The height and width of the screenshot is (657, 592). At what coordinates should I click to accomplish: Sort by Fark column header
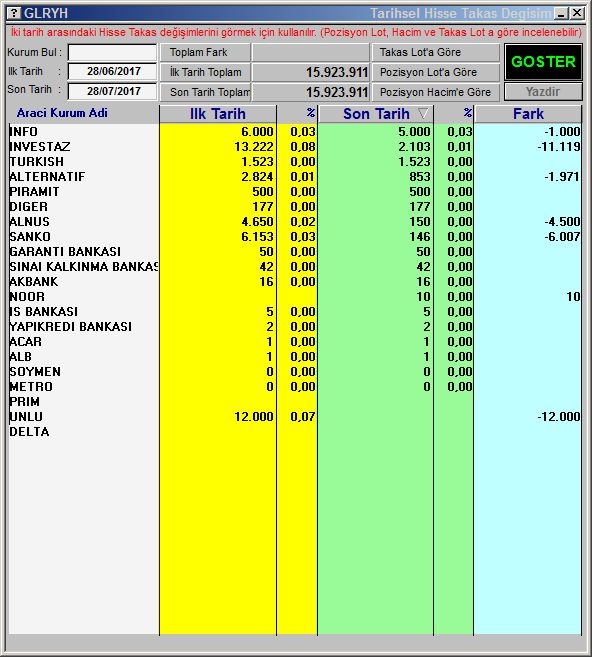pyautogui.click(x=528, y=114)
